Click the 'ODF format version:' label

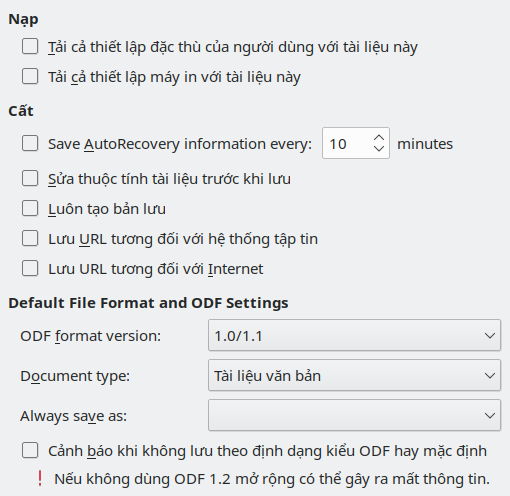91,336
